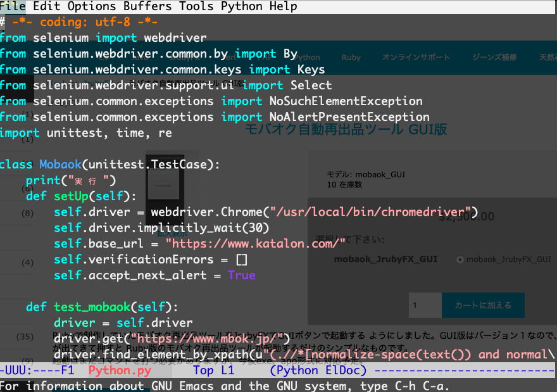Click 拡大表示 link under product image

click(x=172, y=234)
